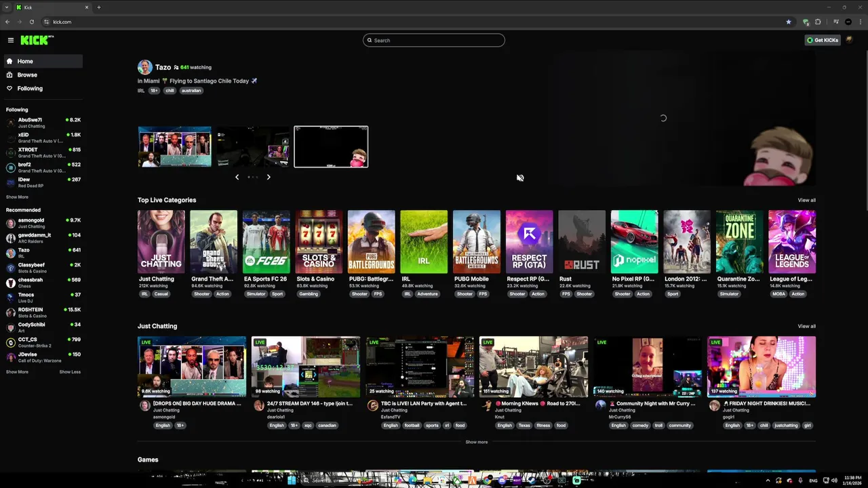Open the taskbar clock showing 11:38 PM
The height and width of the screenshot is (488, 868).
click(851, 481)
